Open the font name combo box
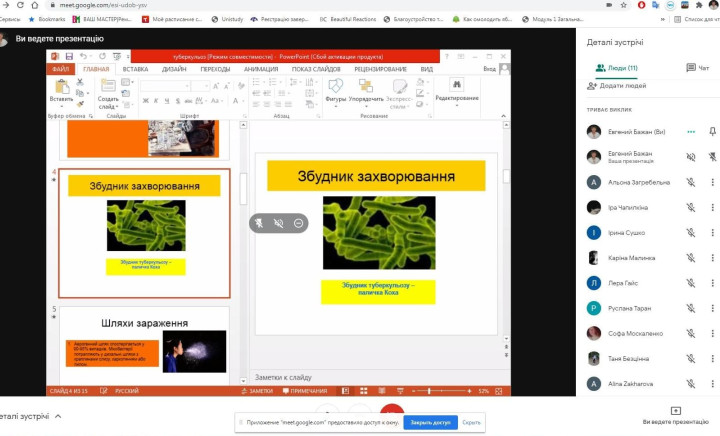The width and height of the screenshot is (720, 436). 163,86
